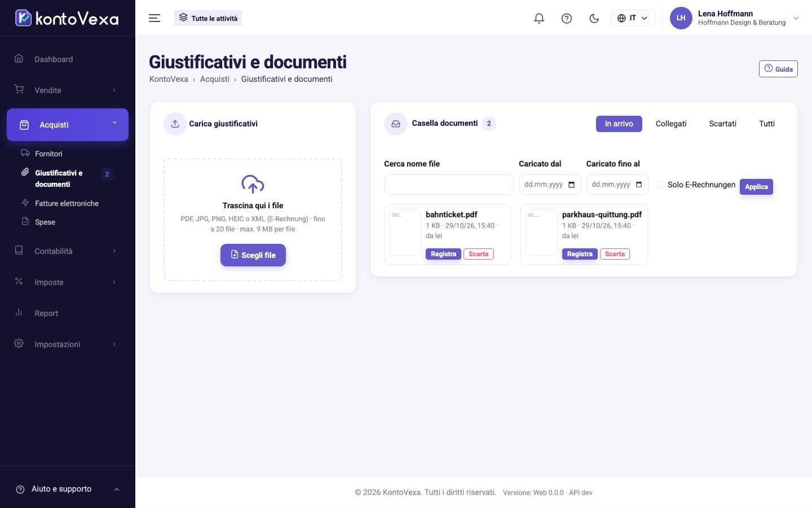Open the notifications bell
The width and height of the screenshot is (812, 508).
[x=539, y=18]
